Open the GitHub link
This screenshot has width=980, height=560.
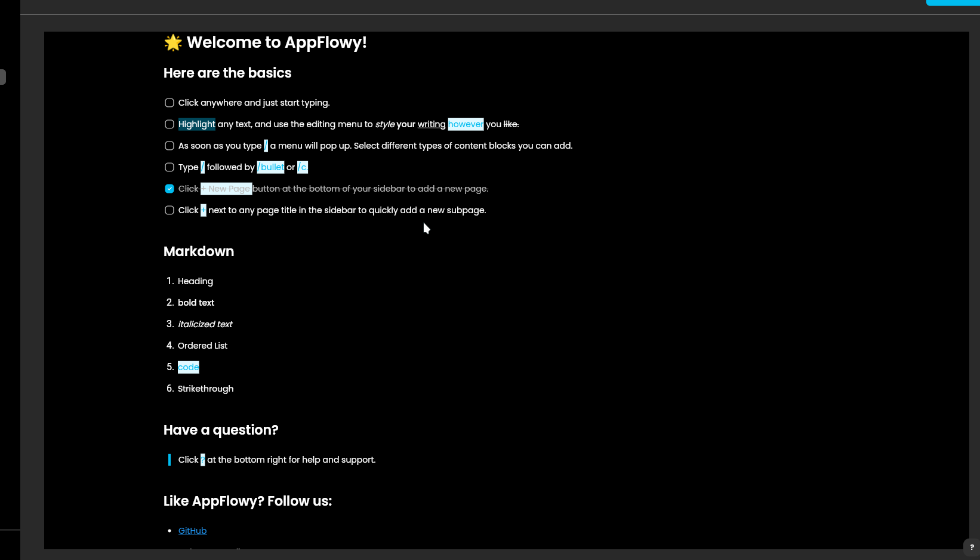(192, 531)
